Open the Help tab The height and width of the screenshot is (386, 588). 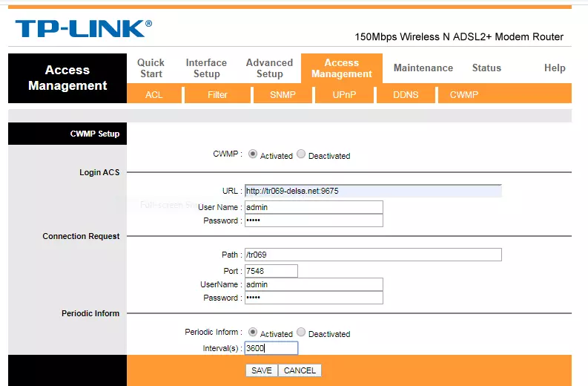pyautogui.click(x=555, y=68)
